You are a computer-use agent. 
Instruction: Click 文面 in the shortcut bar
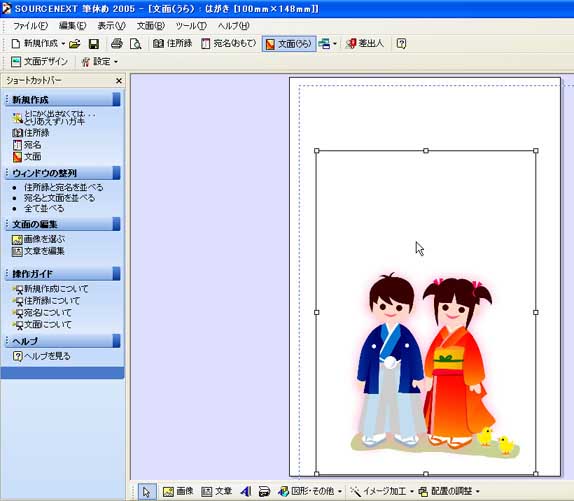point(32,157)
